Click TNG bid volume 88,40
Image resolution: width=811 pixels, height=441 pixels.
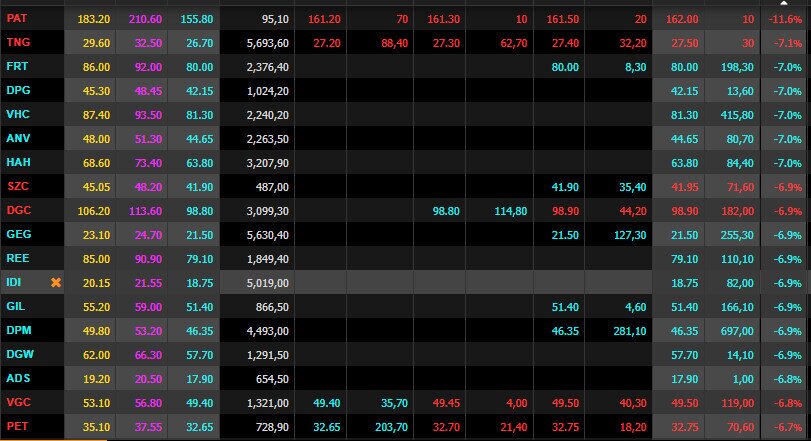[x=395, y=43]
